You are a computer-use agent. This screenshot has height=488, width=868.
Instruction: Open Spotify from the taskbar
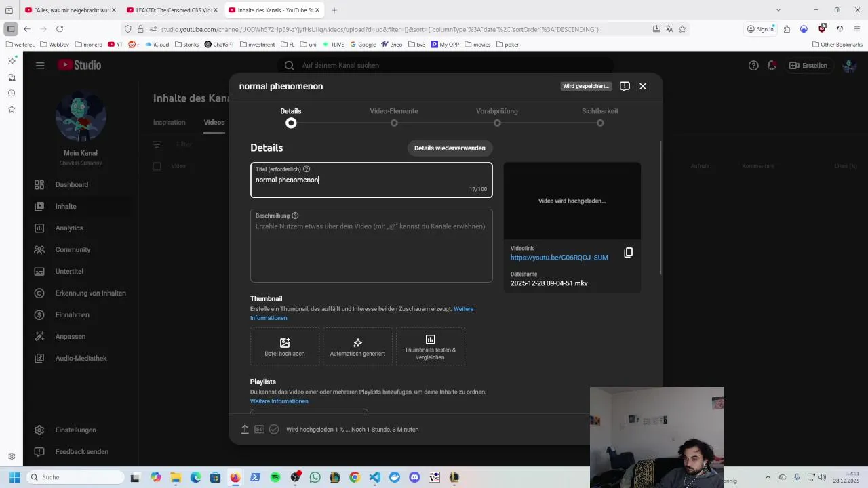[275, 477]
